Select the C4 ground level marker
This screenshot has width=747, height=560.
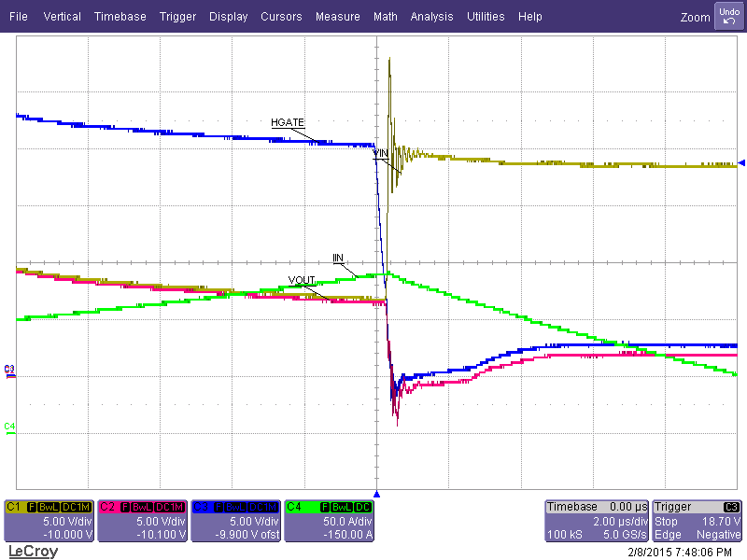(9, 427)
